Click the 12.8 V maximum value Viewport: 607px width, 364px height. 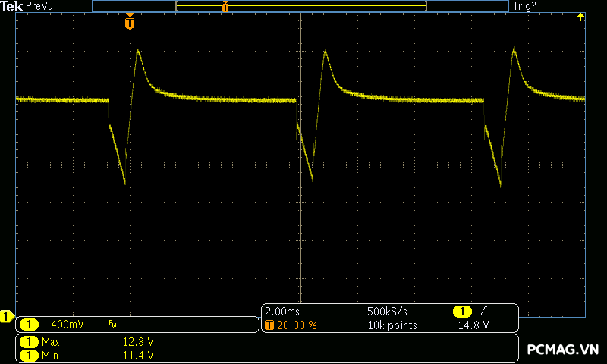pos(138,342)
